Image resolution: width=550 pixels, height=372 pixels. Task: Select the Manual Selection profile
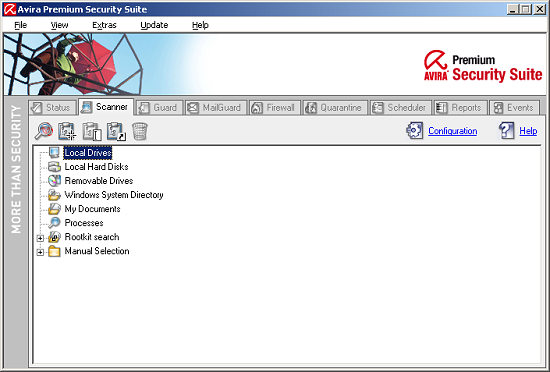[x=97, y=251]
